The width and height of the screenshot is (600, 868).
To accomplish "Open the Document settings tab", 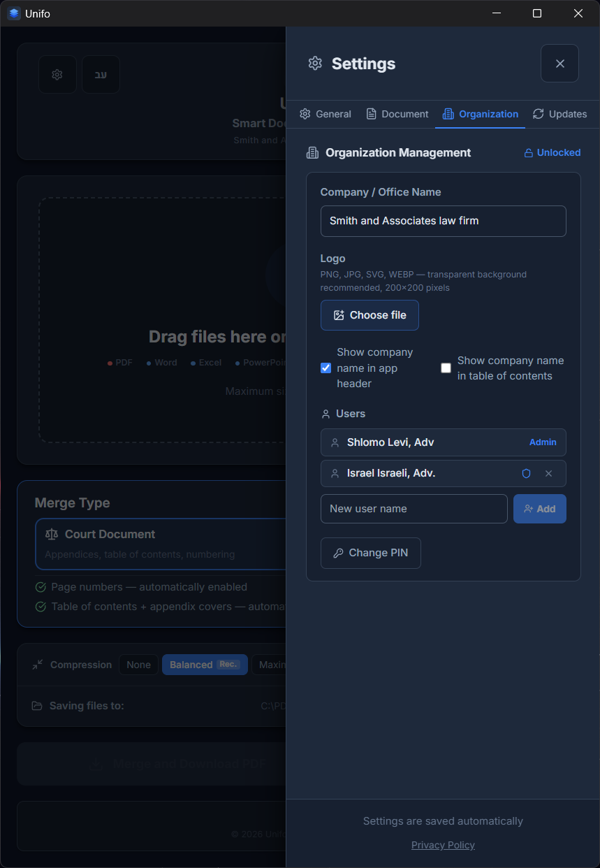I will coord(397,114).
